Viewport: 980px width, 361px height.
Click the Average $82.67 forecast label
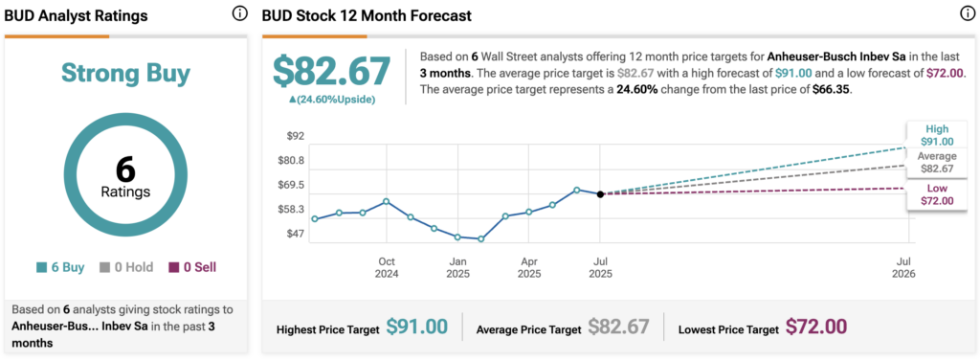tap(937, 163)
